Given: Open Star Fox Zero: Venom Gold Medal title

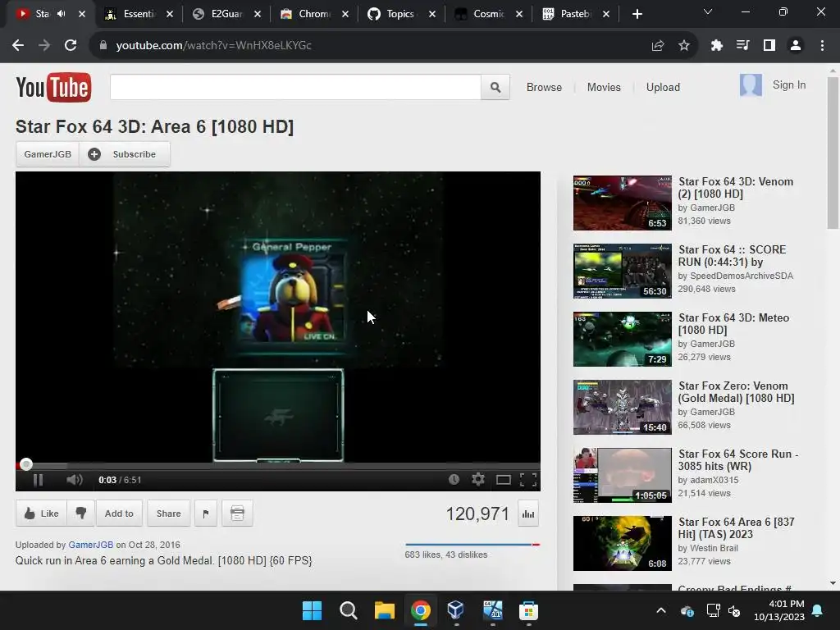Looking at the screenshot, I should (x=736, y=391).
